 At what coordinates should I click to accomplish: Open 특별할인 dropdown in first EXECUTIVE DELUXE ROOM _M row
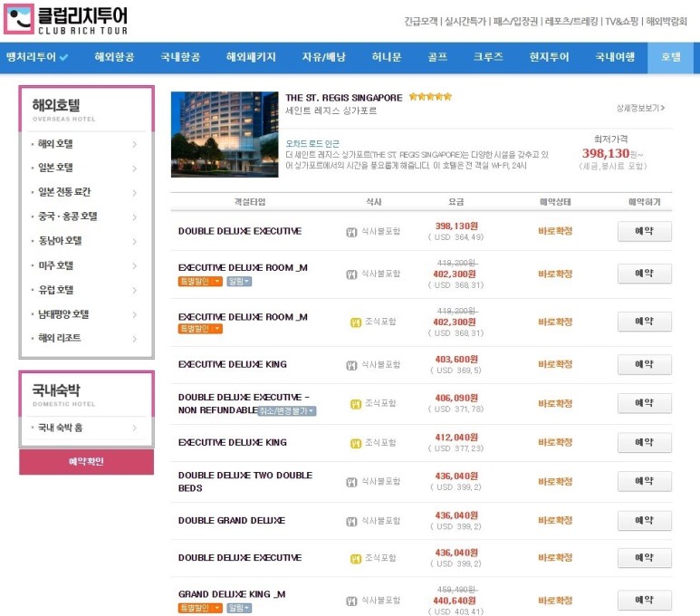200,282
